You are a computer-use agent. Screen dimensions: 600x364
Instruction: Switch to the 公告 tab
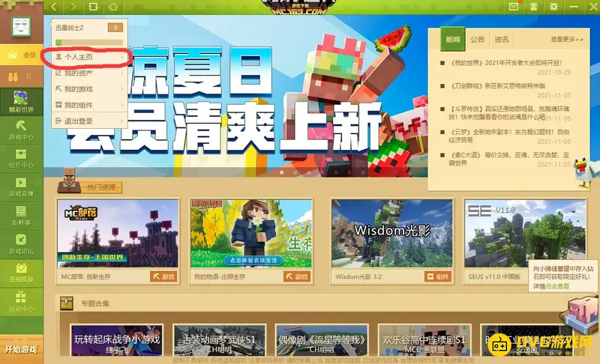pyautogui.click(x=477, y=39)
